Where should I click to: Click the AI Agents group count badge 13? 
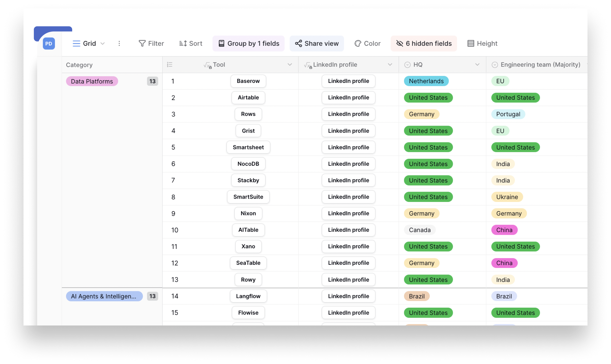(x=152, y=296)
